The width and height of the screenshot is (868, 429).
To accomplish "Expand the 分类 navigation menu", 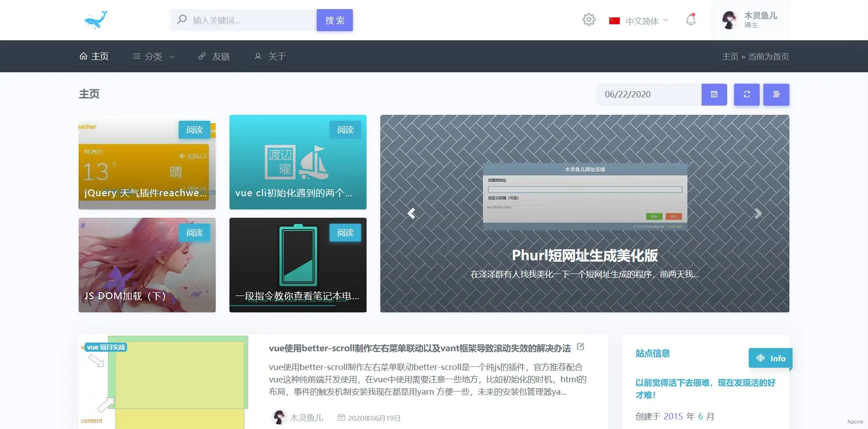I will (153, 56).
